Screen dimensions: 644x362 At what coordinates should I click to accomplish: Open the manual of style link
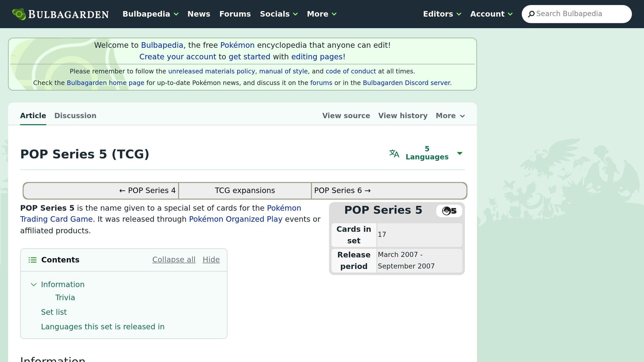point(283,71)
